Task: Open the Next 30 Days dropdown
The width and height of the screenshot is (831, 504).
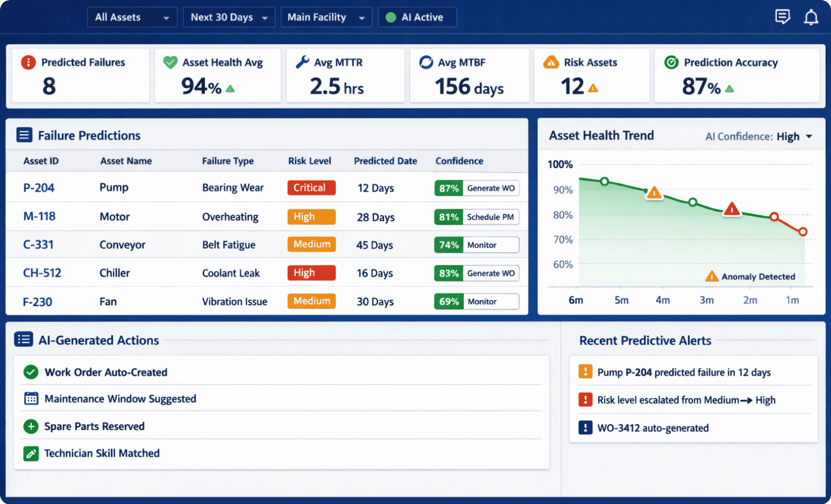Action: pos(229,17)
